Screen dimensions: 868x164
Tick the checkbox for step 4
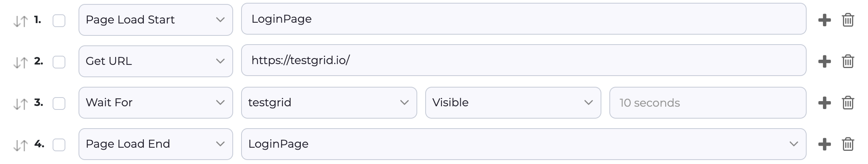point(59,145)
